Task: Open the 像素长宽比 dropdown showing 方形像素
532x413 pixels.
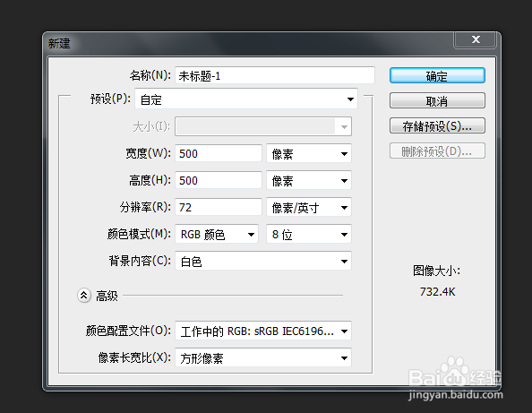Action: click(263, 357)
